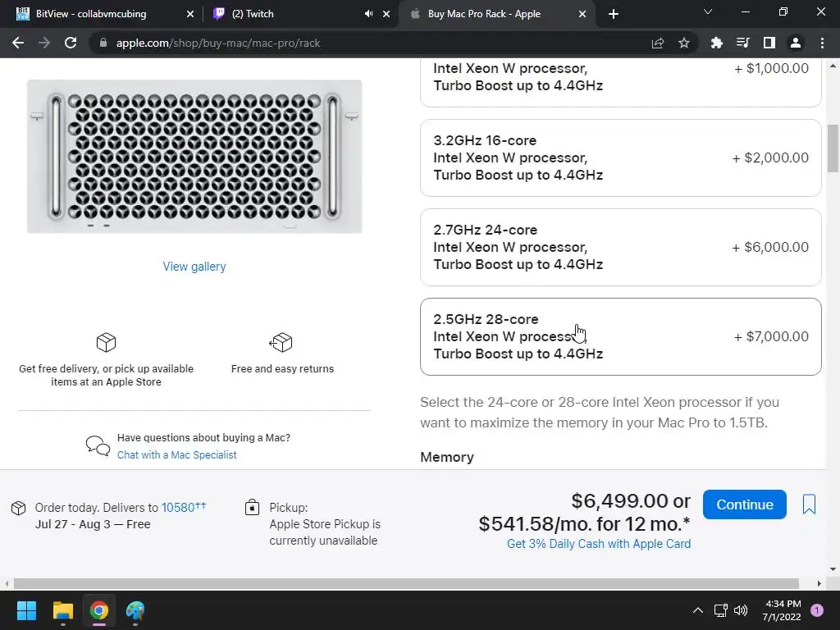Toggle the Chrome side panel
The height and width of the screenshot is (630, 840).
pyautogui.click(x=769, y=43)
